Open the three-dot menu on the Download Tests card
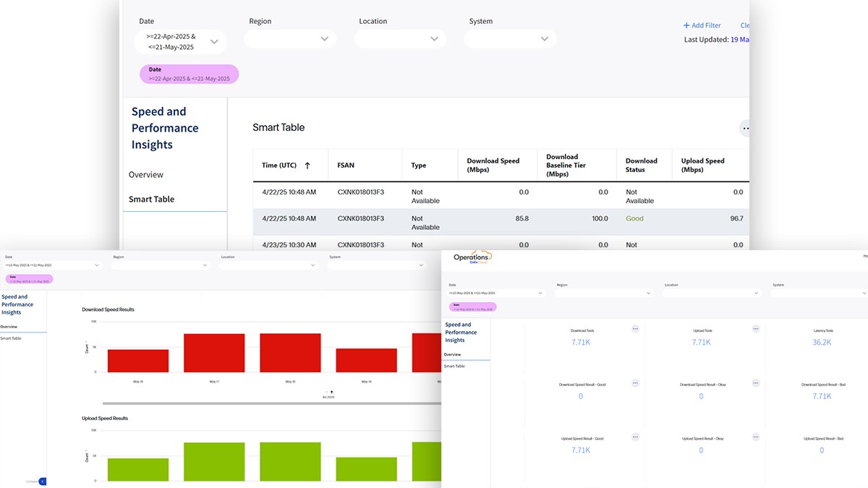The image size is (868, 488). 635,329
